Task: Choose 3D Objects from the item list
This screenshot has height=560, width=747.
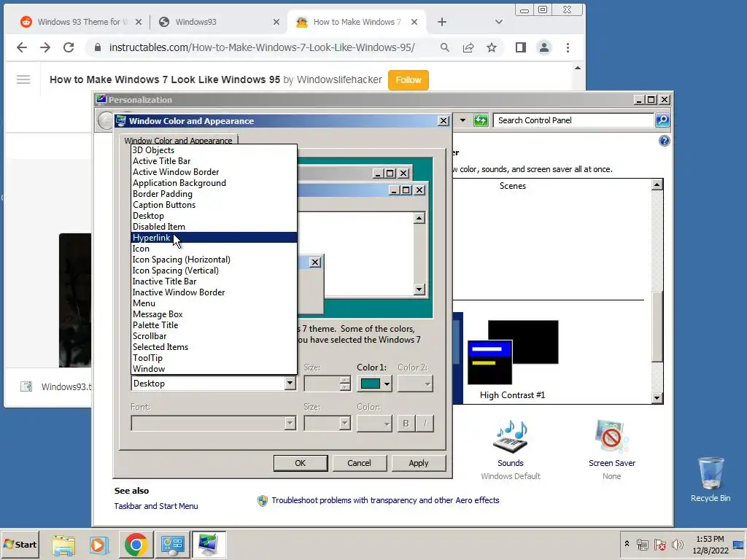Action: (214, 150)
